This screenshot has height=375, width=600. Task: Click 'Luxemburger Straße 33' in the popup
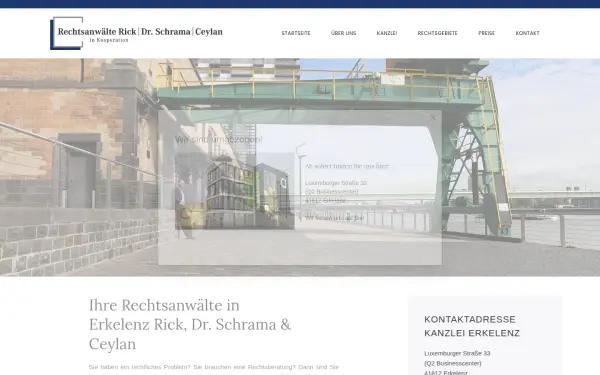pos(336,183)
